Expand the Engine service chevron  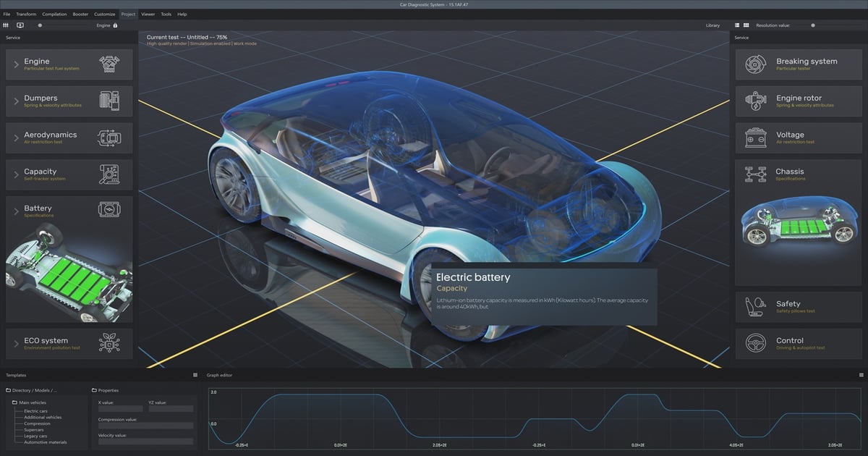point(16,64)
